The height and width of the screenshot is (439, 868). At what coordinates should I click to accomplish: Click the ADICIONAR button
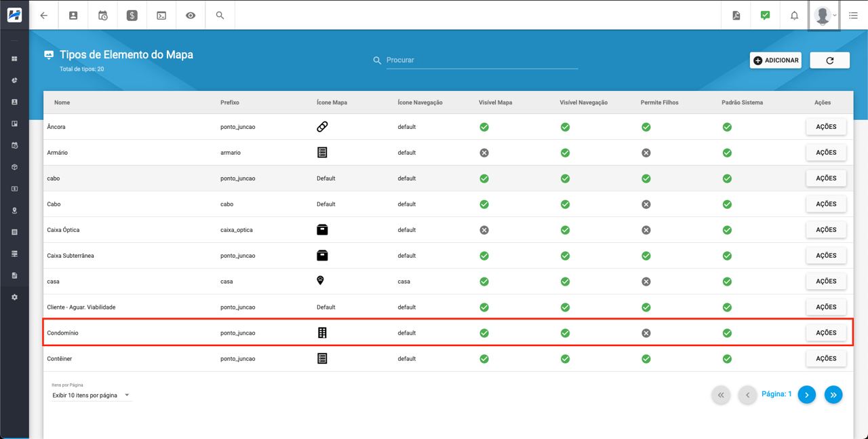(776, 60)
